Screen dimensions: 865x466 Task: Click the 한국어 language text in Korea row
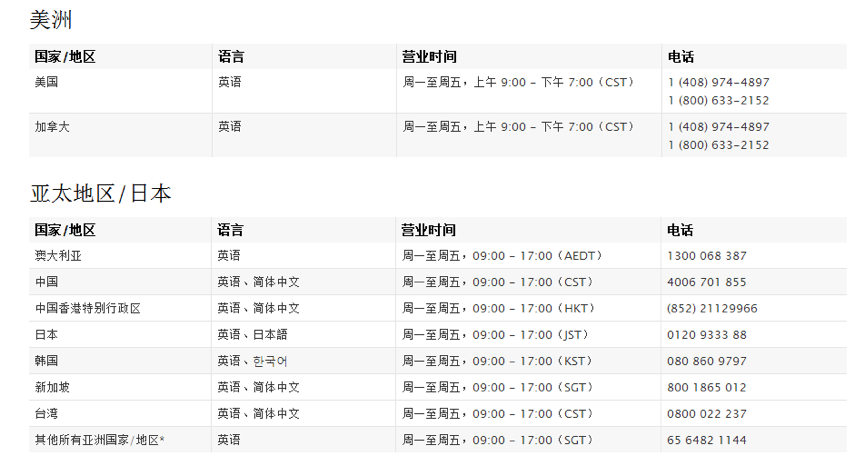tap(270, 361)
